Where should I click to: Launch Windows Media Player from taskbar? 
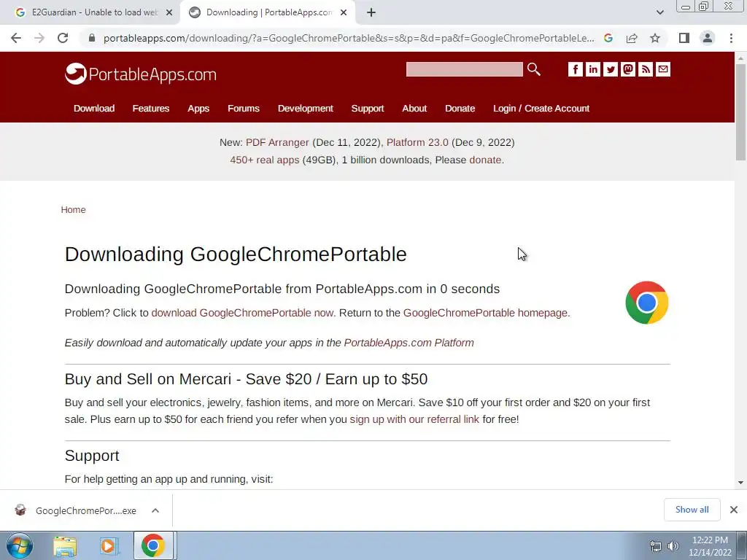(x=109, y=546)
